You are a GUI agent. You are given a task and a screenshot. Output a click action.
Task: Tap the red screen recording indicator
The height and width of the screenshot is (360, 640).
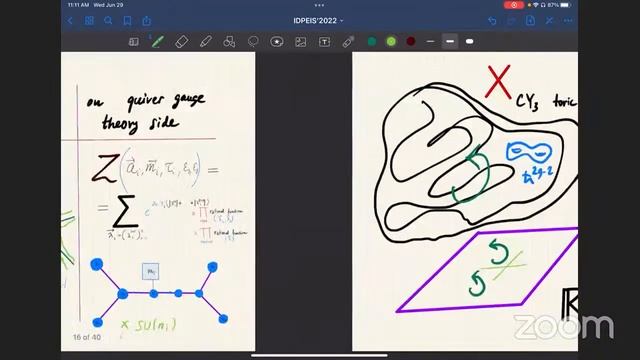coord(513,5)
